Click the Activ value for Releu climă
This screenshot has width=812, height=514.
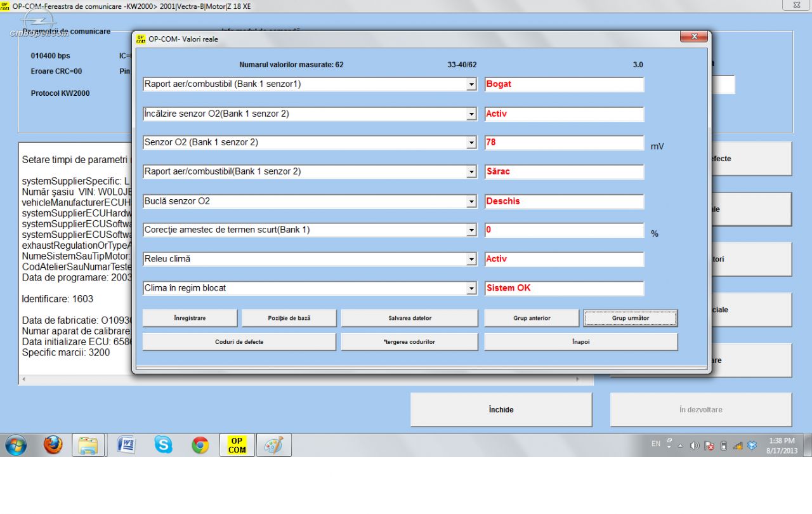tap(564, 259)
